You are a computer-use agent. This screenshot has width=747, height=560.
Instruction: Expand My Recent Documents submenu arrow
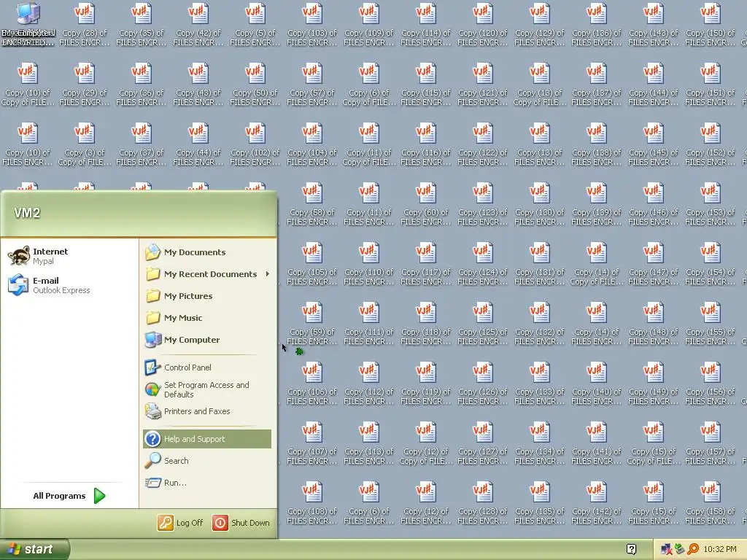pos(268,274)
